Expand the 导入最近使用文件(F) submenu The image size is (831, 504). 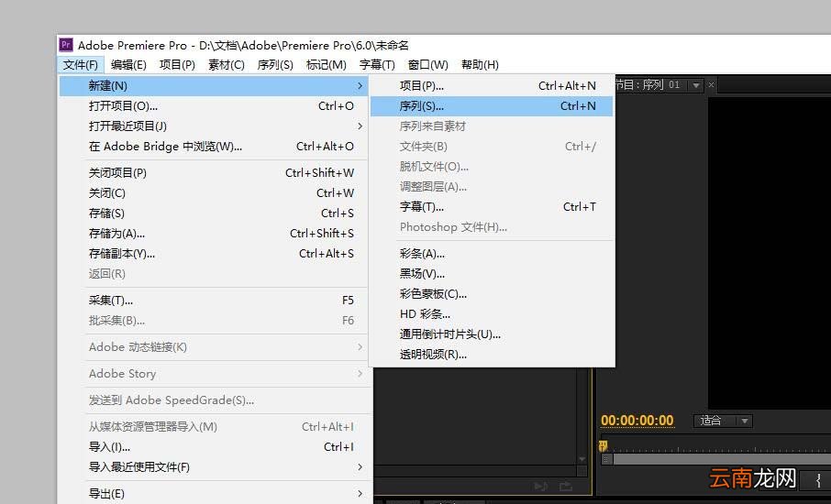tap(212, 467)
